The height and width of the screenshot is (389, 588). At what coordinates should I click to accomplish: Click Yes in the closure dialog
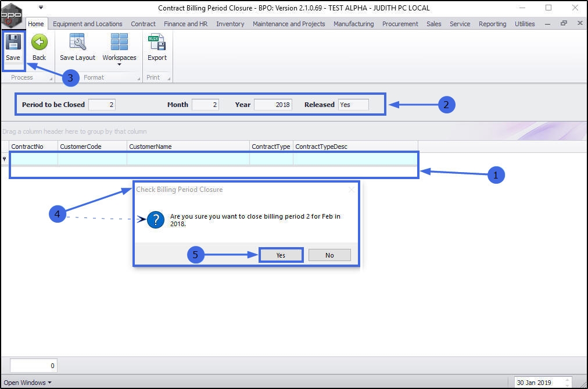(281, 255)
